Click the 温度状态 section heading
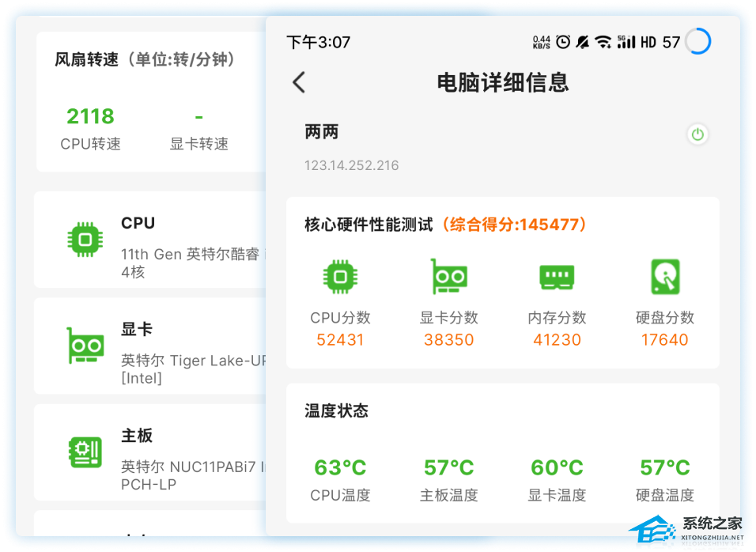This screenshot has width=756, height=552. tap(337, 410)
